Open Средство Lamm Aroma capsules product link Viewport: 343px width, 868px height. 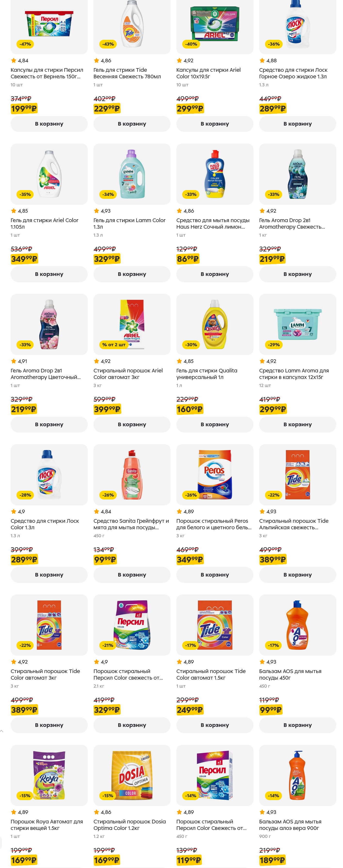coord(294,374)
